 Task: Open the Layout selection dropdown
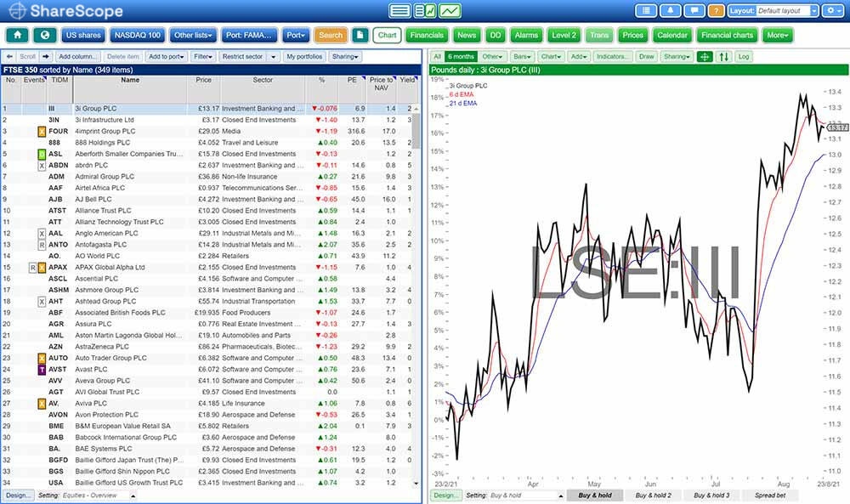(x=787, y=11)
